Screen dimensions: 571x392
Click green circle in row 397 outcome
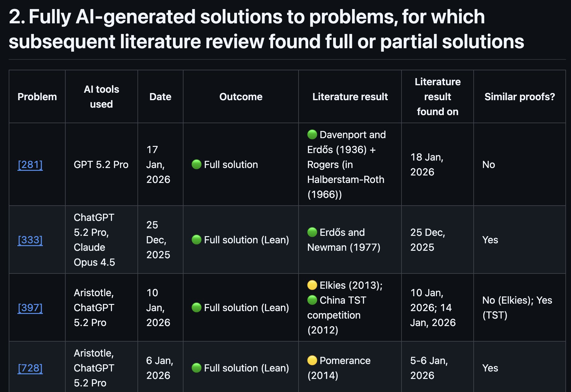tap(197, 307)
